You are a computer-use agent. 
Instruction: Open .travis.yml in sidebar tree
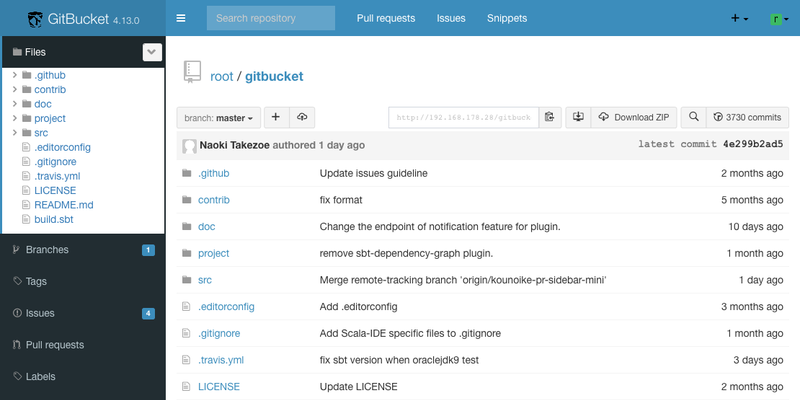click(x=57, y=176)
